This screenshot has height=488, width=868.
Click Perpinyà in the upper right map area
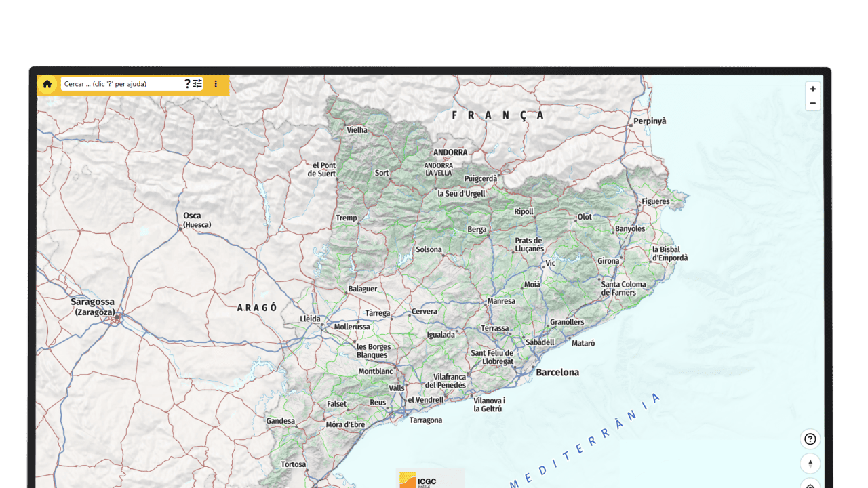click(x=649, y=121)
